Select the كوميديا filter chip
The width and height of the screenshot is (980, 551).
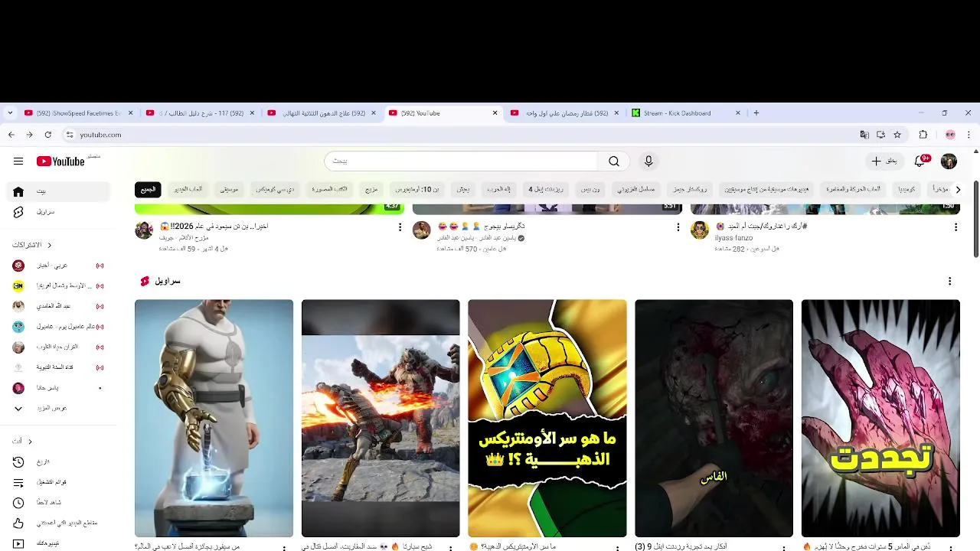click(906, 189)
